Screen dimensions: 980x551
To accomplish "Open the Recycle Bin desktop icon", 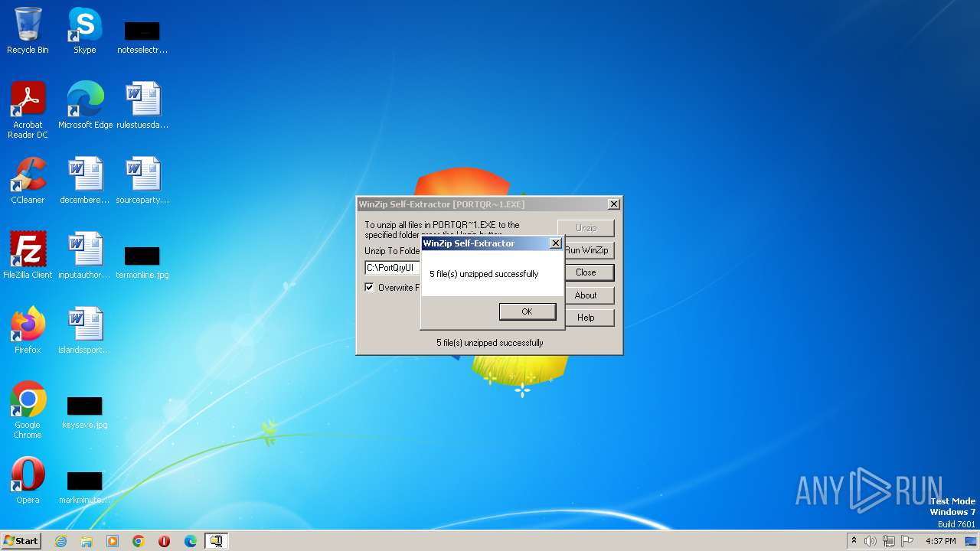I will (x=28, y=31).
